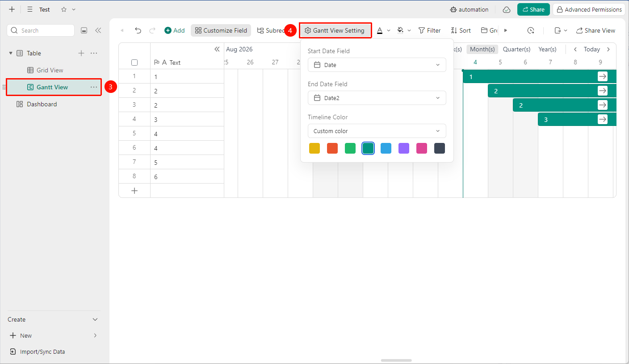This screenshot has width=629, height=364.
Task: Pick the yellow timeline color swatch
Action: (x=314, y=148)
